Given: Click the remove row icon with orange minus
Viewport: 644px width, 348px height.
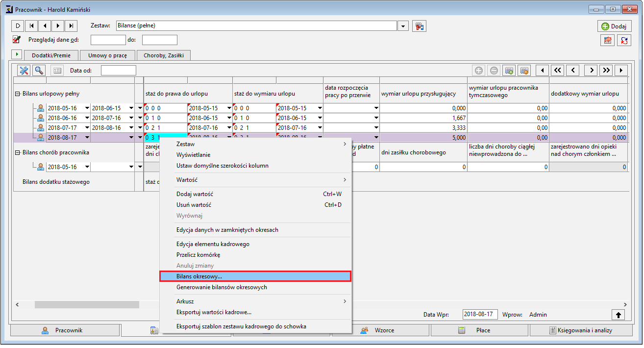Looking at the screenshot, I should click(x=524, y=71).
